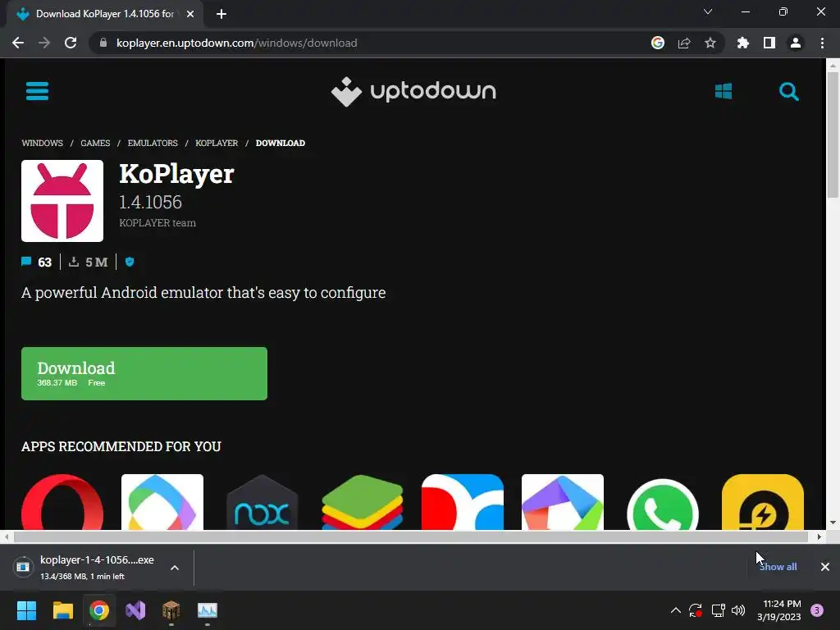Open the tab search dropdown arrow
Viewport: 840px width, 630px height.
click(x=708, y=11)
